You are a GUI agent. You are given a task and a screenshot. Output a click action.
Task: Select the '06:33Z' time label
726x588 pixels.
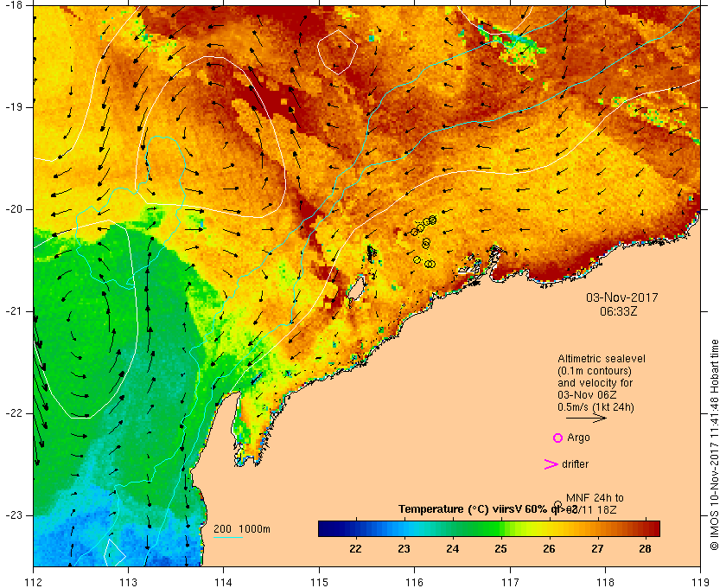click(x=619, y=311)
